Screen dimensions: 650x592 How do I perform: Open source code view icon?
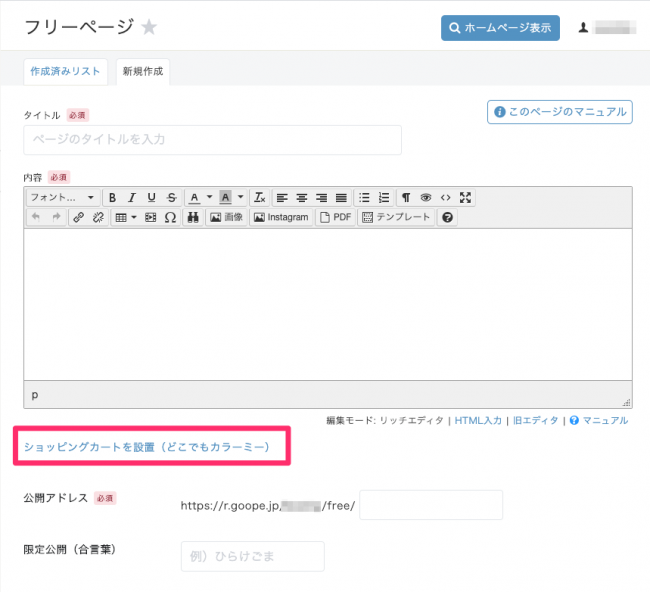(446, 198)
